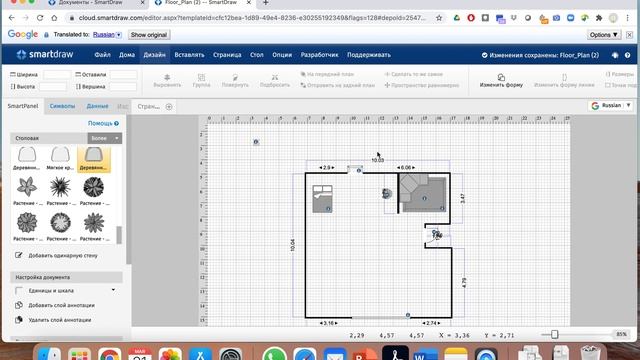Click the Высота input field
Screen dimensions: 640x360
[x=53, y=87]
